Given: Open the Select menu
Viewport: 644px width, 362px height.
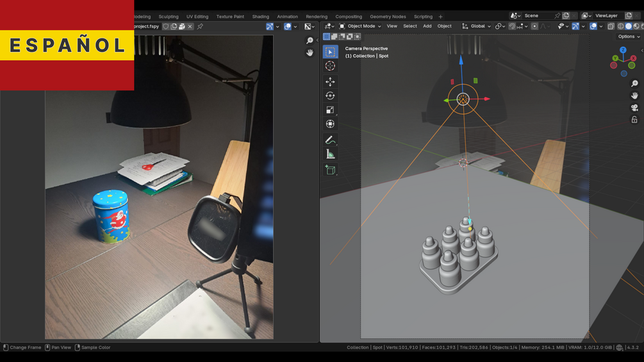Looking at the screenshot, I should 410,26.
